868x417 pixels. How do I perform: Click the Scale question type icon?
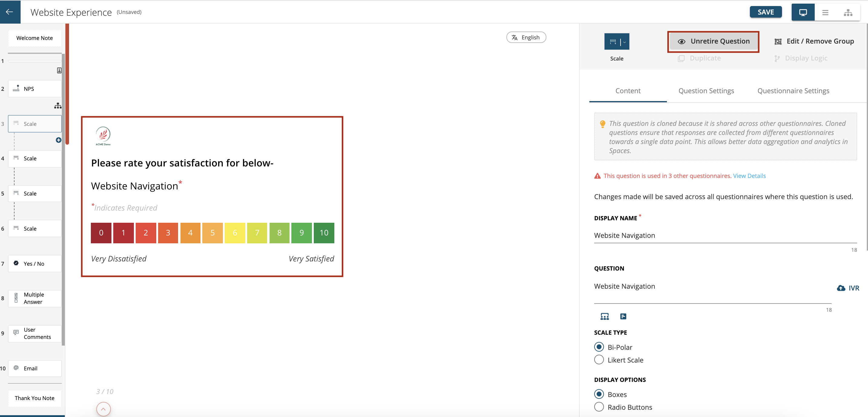(612, 42)
